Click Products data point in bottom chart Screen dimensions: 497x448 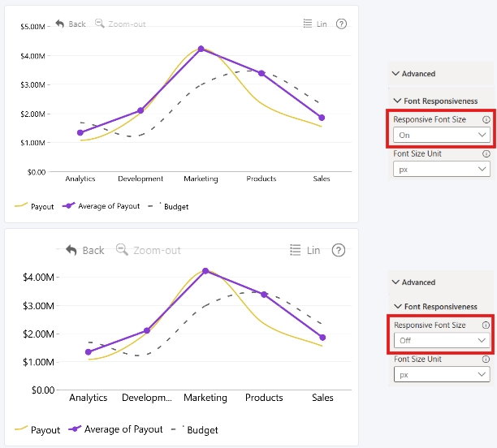pos(264,295)
